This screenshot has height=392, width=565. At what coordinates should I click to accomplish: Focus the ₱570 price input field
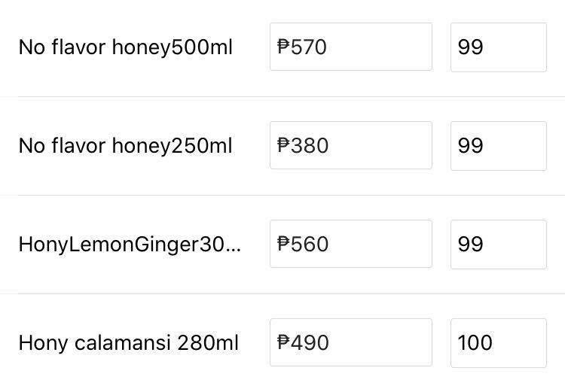pos(351,47)
